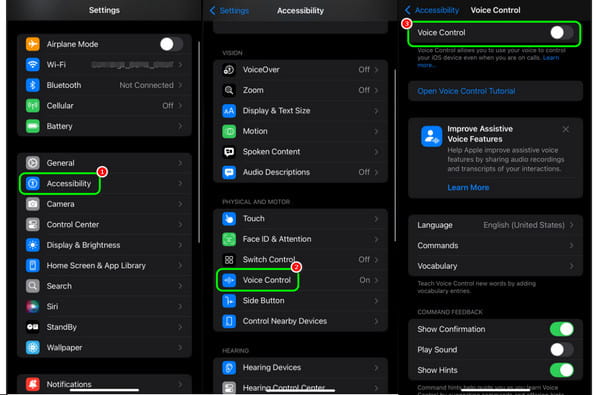
Task: Turn off the Show Hints switch
Action: 561,370
